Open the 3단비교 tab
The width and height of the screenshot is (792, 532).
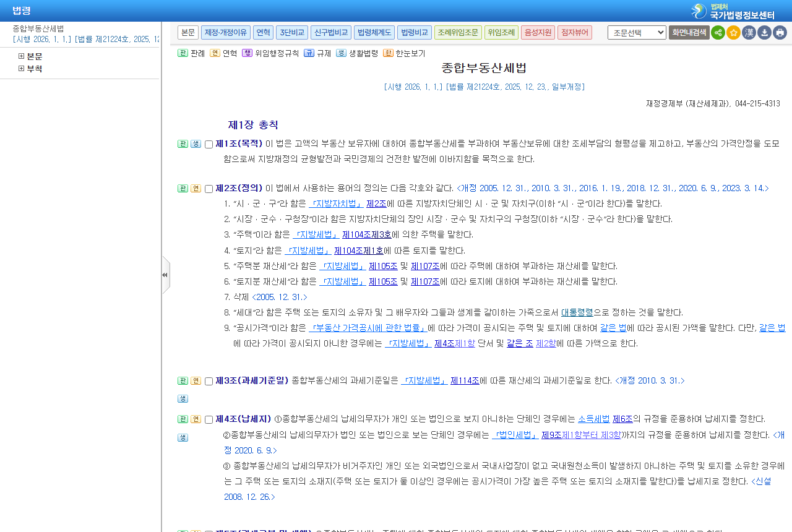pyautogui.click(x=292, y=33)
